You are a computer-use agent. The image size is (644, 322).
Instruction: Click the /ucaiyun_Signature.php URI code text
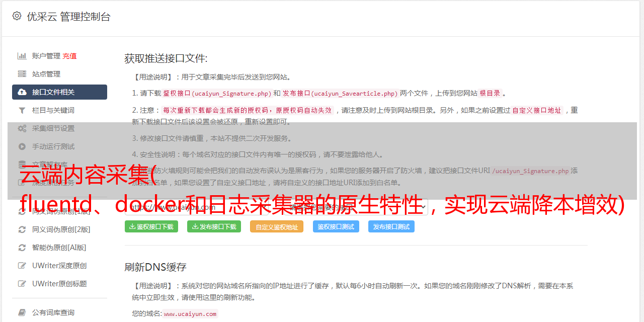[x=530, y=171]
